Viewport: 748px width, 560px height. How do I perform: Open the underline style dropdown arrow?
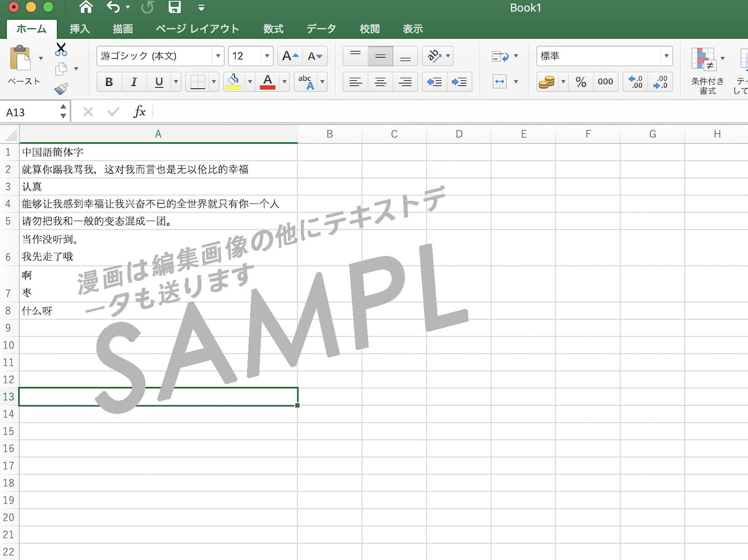click(x=176, y=82)
